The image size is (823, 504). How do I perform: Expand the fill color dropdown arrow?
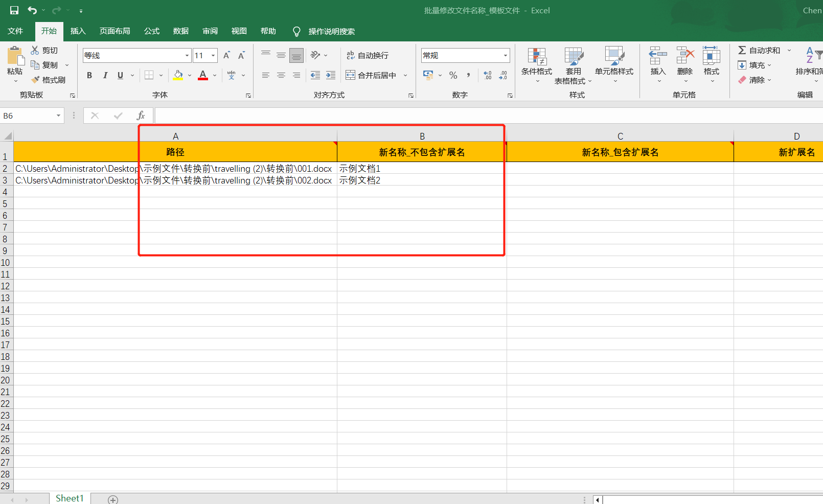(x=189, y=75)
